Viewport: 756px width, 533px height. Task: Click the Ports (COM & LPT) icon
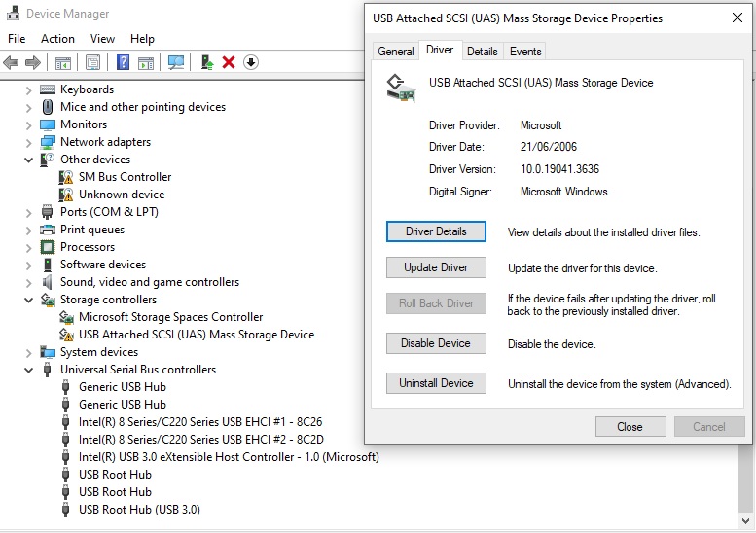48,212
